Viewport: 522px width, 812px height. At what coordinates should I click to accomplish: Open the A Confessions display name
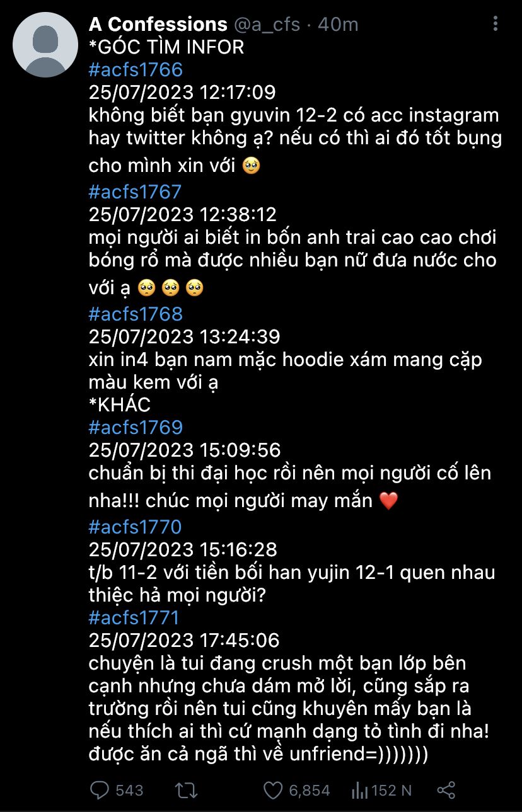(158, 25)
